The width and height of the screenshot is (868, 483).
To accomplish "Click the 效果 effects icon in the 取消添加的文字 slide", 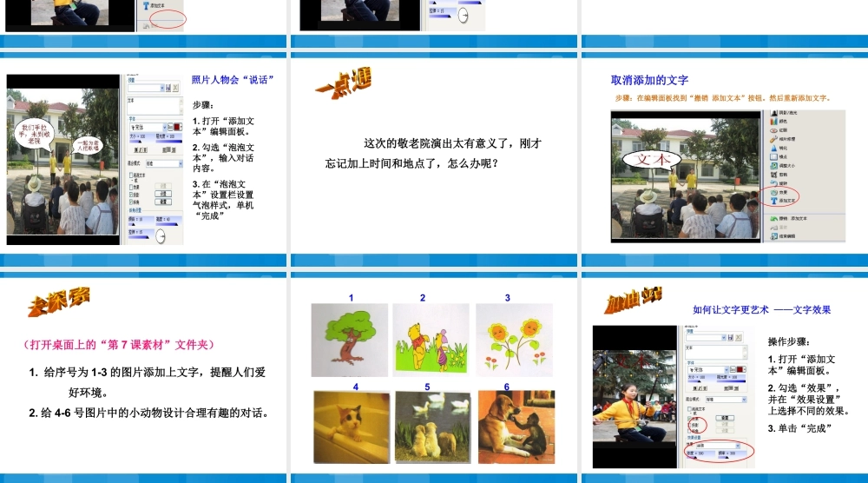I will point(774,192).
